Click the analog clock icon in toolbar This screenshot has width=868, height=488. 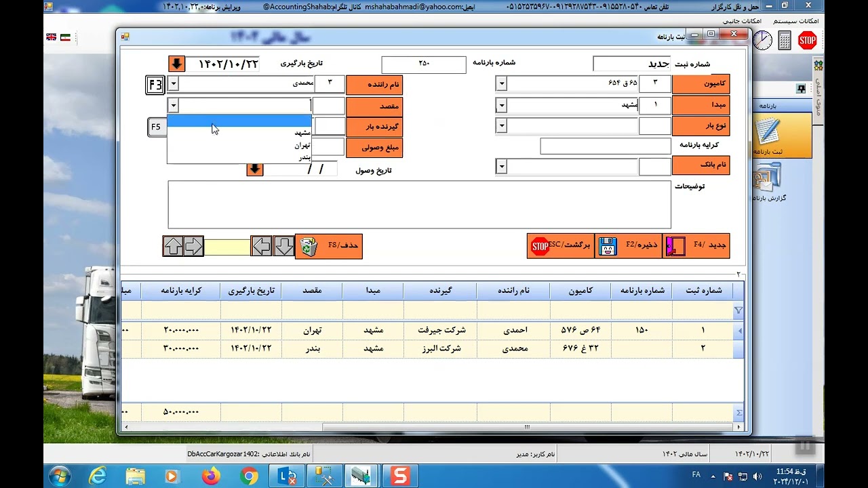pos(763,41)
